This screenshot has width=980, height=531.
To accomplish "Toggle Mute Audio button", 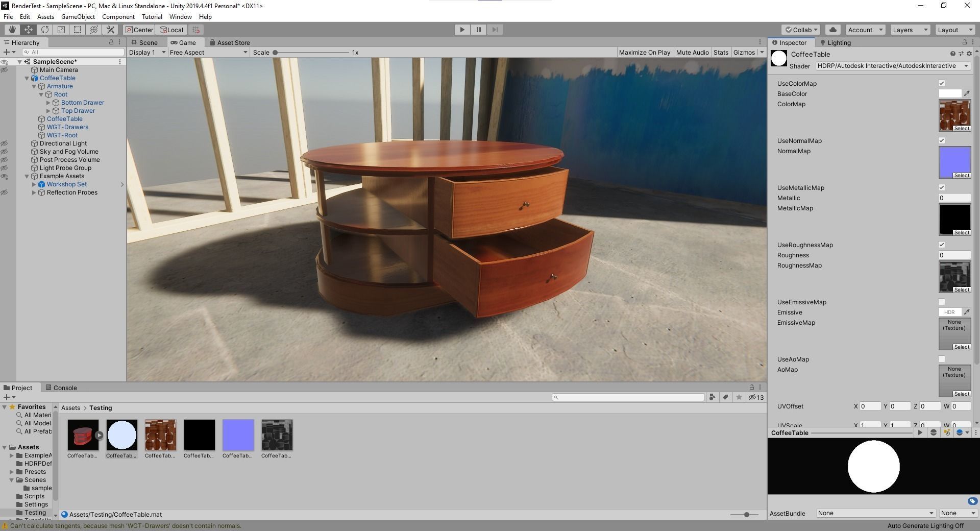I will (692, 52).
